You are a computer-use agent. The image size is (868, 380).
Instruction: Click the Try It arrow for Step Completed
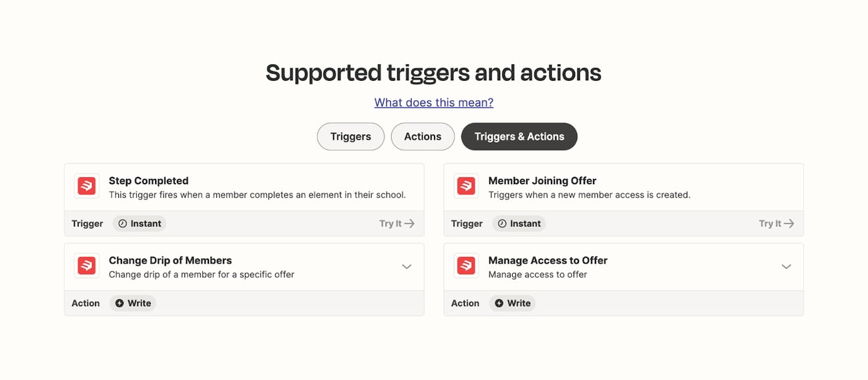(x=409, y=224)
